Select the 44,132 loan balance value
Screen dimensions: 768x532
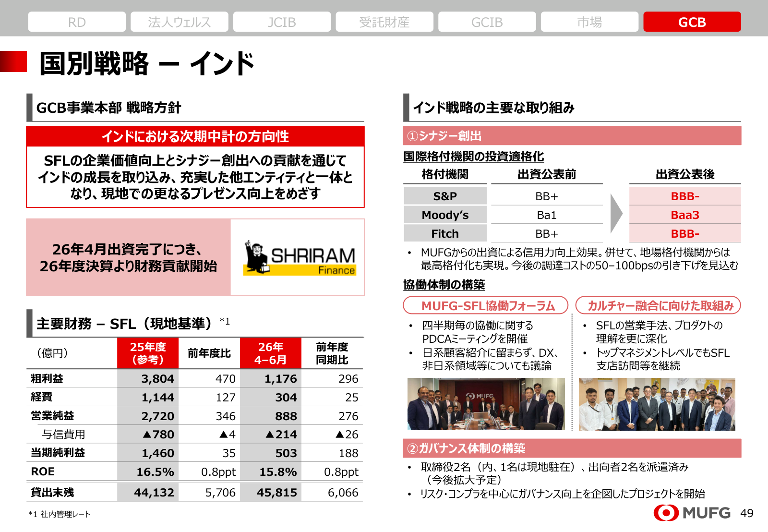[154, 492]
